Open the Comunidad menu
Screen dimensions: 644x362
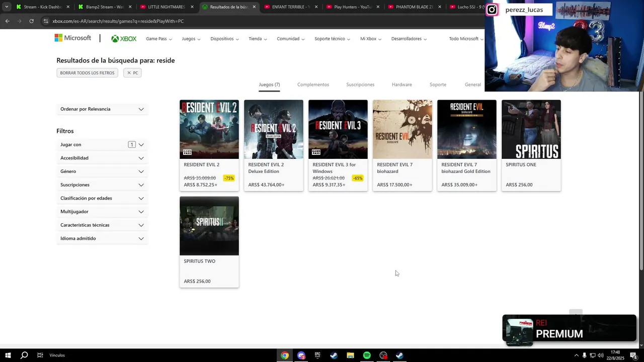click(x=290, y=39)
